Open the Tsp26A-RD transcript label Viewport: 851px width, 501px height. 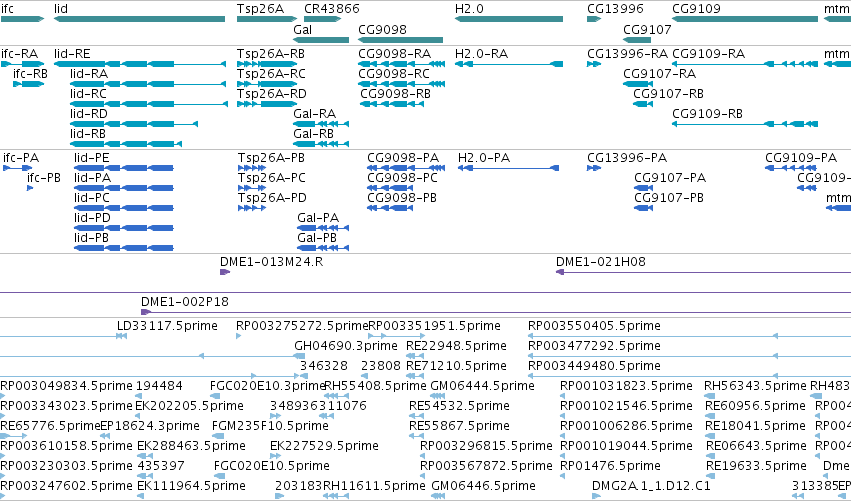coord(271,94)
